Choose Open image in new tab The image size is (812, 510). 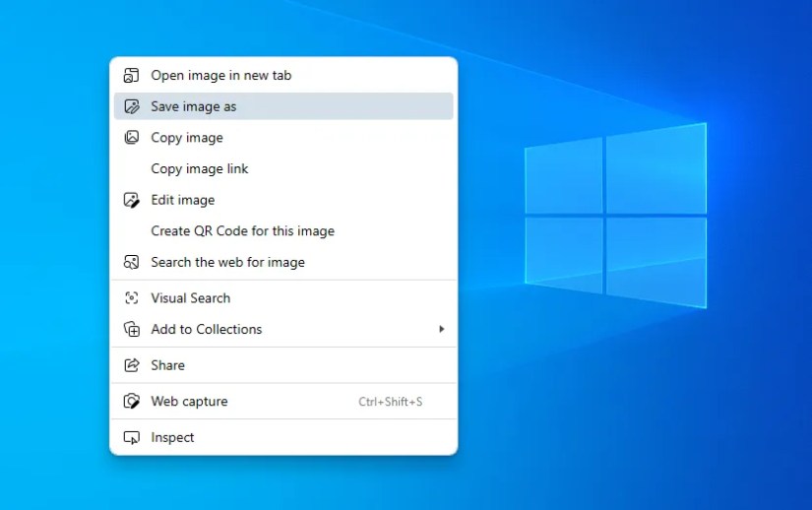[283, 75]
